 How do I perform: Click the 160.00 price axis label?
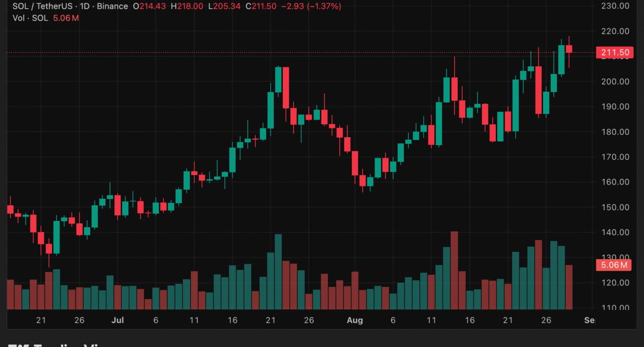pos(615,182)
